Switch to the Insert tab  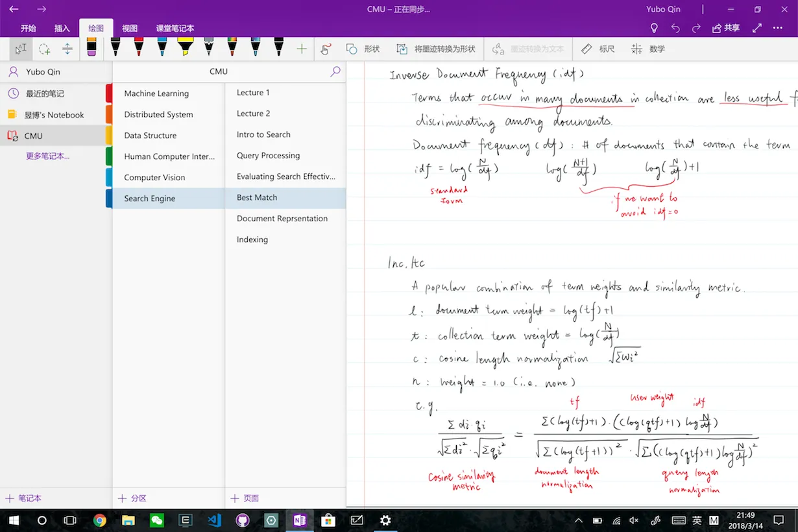tap(62, 29)
